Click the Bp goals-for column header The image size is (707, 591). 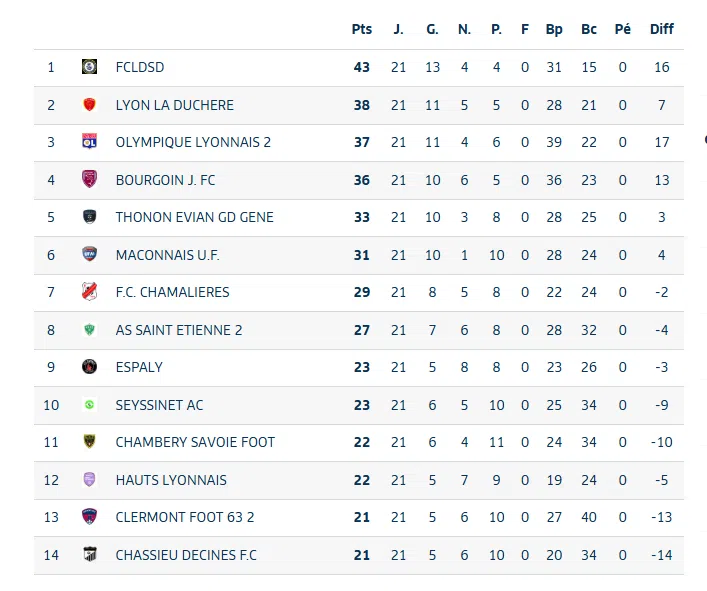[x=554, y=29]
